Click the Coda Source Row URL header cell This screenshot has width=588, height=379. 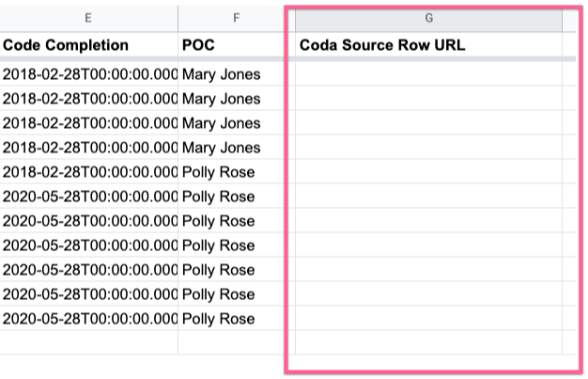[x=428, y=45]
